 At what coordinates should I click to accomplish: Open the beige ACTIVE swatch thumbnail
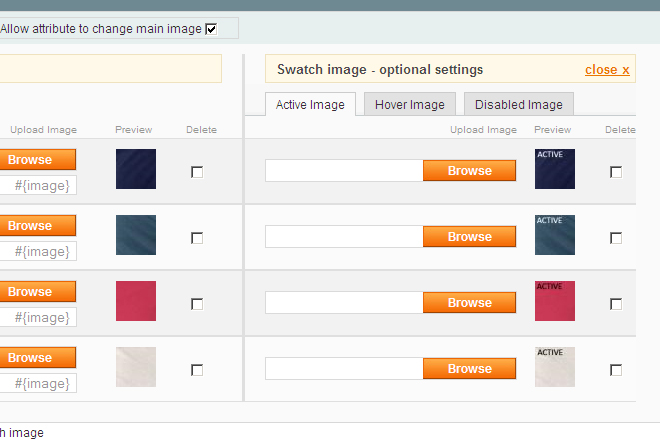click(554, 367)
